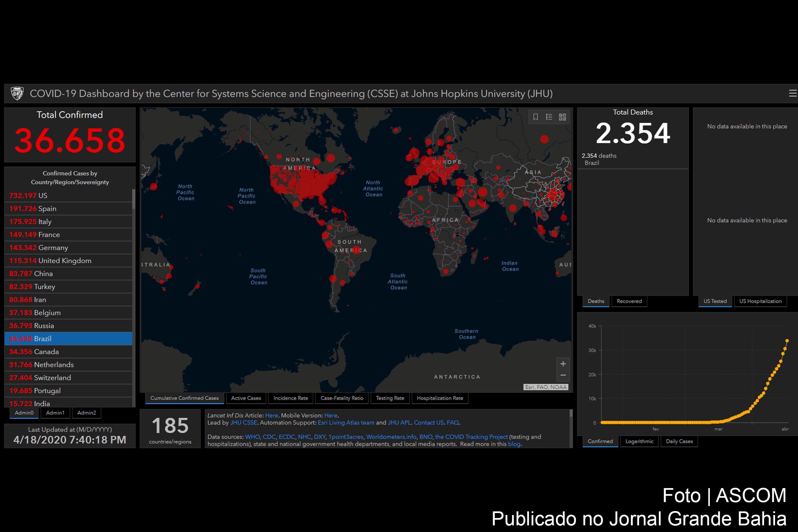Open the Worldometers.info data source link
The image size is (798, 532).
391,437
